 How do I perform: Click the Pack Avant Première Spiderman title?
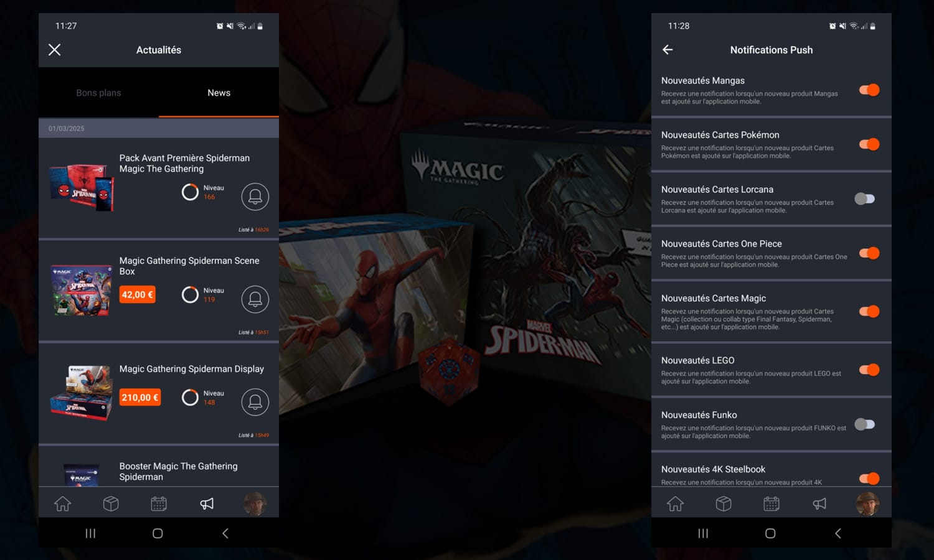pos(184,163)
